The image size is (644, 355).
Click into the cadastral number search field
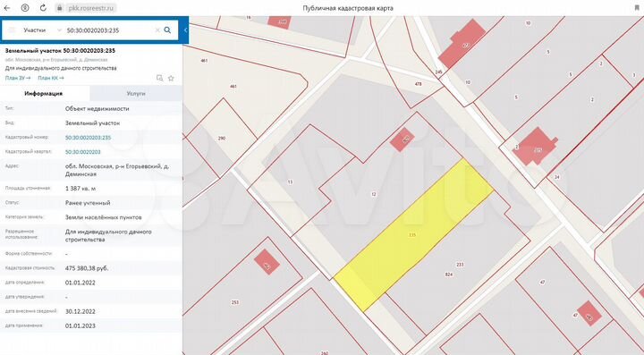108,30
